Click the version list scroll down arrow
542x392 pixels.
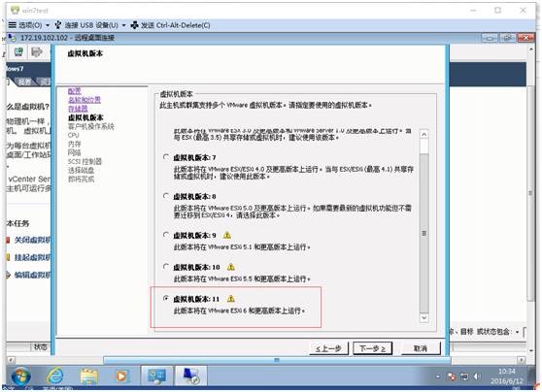point(424,317)
